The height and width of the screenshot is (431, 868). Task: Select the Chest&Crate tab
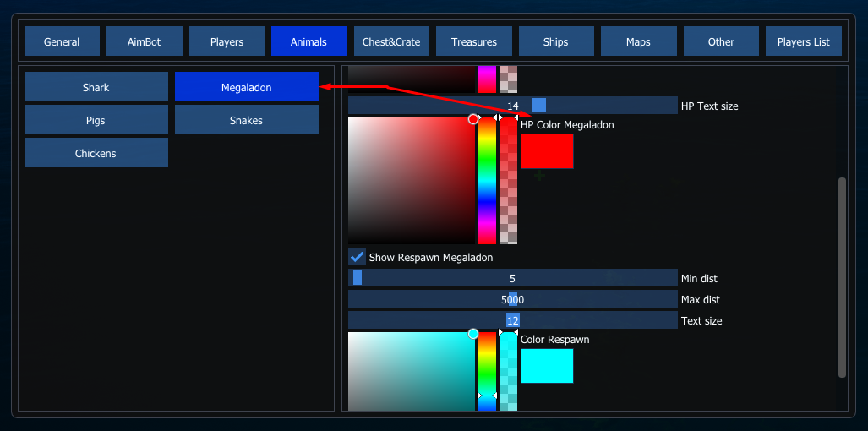point(391,41)
